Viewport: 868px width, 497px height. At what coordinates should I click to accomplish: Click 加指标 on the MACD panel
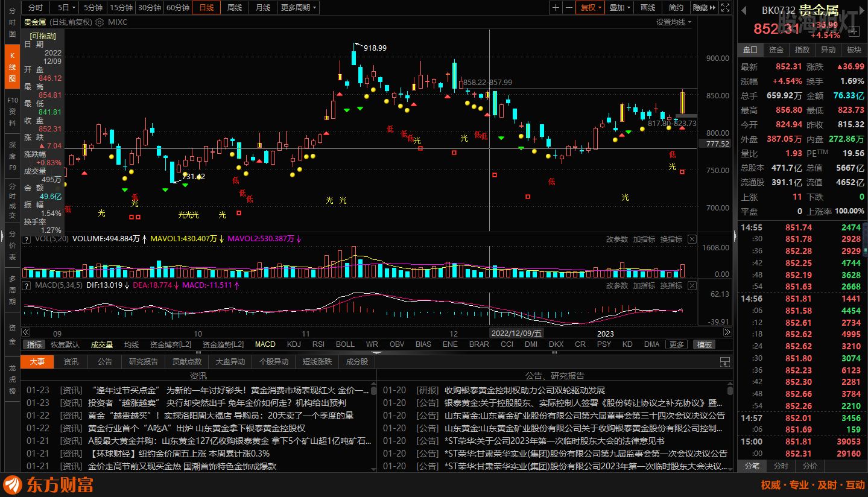pyautogui.click(x=644, y=285)
